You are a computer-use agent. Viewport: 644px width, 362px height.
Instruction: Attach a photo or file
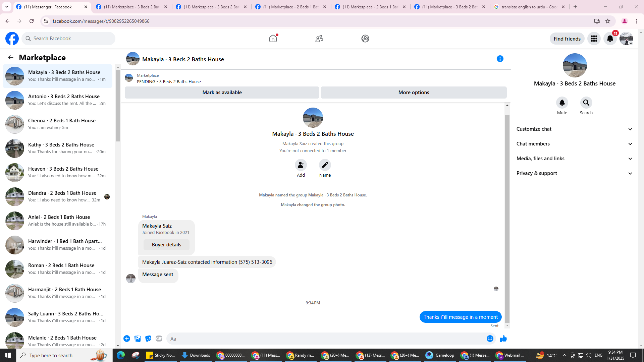(138, 339)
